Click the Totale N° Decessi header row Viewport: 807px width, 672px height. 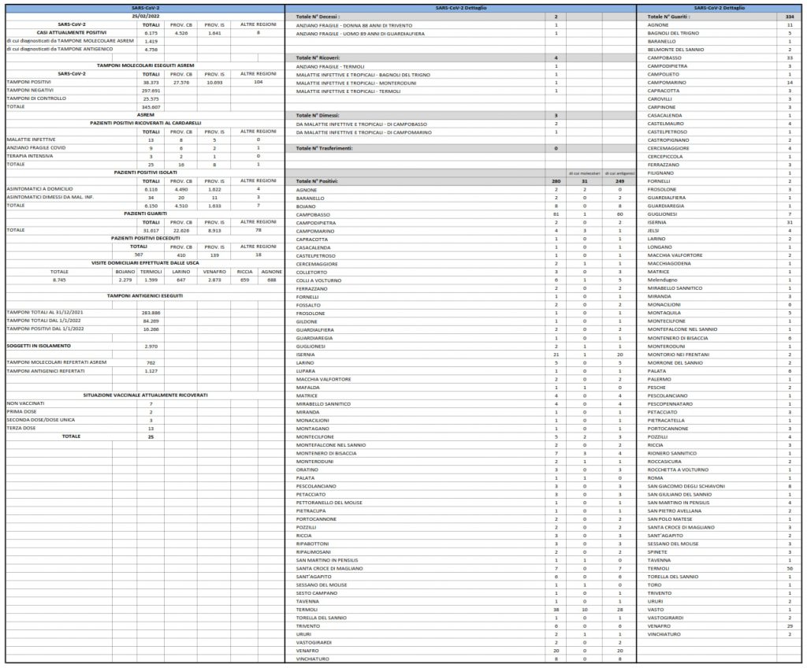pos(460,17)
